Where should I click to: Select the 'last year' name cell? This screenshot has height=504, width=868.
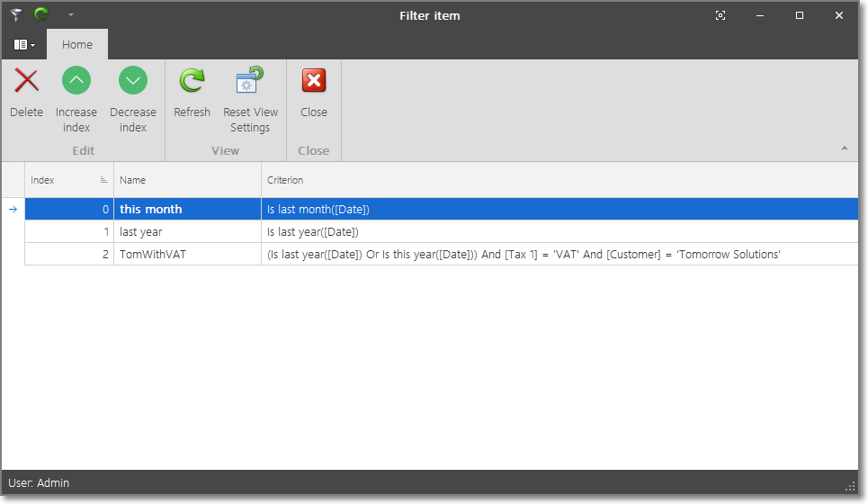click(x=188, y=232)
